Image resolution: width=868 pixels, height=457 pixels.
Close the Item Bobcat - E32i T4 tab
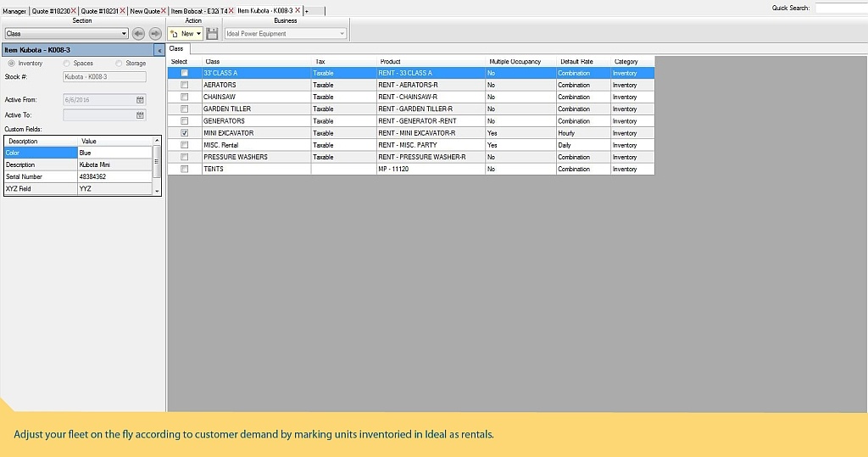(231, 11)
